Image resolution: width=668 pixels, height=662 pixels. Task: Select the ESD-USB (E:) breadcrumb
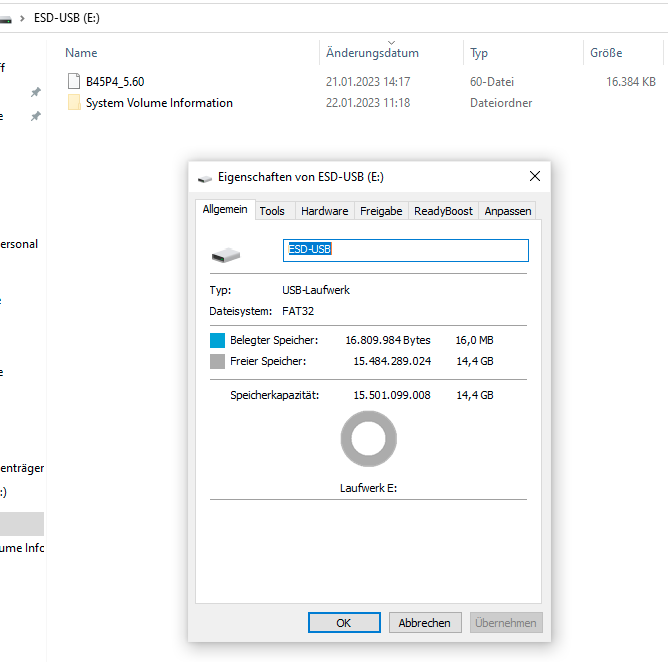67,18
